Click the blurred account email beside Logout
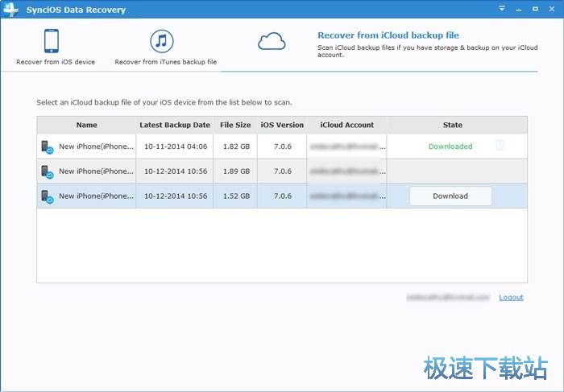Image resolution: width=564 pixels, height=392 pixels. tap(448, 297)
